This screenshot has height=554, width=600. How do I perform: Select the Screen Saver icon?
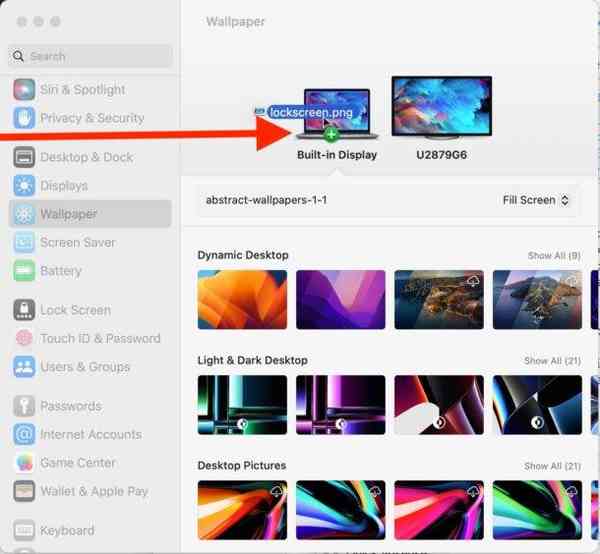pyautogui.click(x=24, y=243)
